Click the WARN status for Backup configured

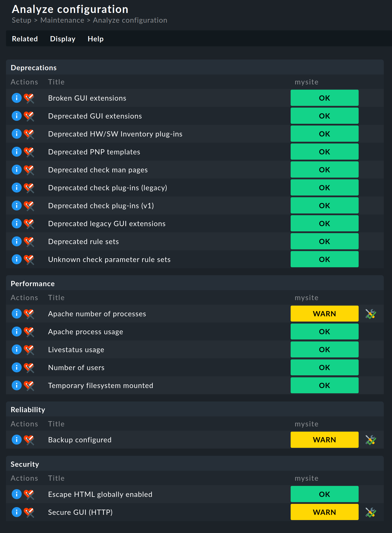click(x=324, y=440)
